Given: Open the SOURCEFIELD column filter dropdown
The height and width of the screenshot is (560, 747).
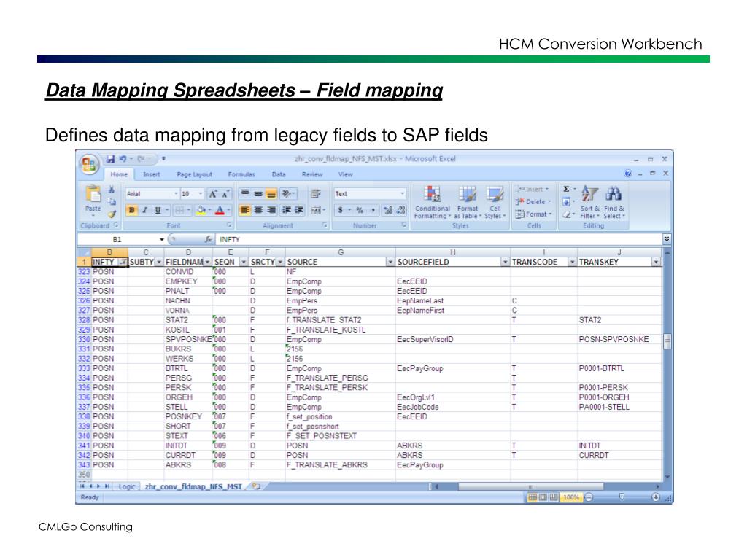Looking at the screenshot, I should 505,262.
